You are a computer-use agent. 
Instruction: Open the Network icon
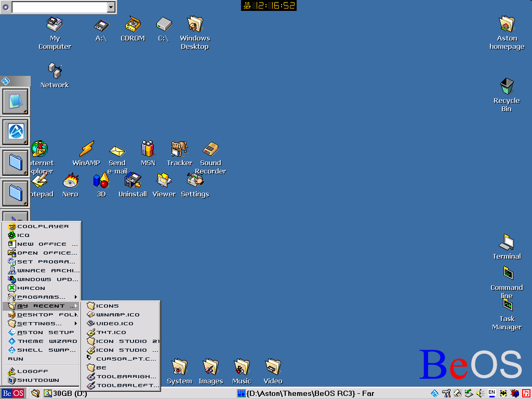[x=55, y=75]
